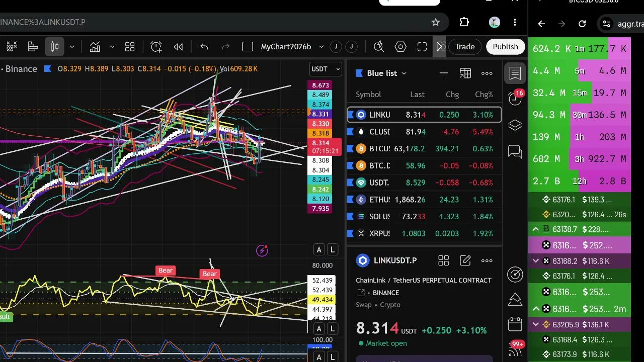Bookmark this page with the star icon
Viewport: 644px width, 362px height.
[436, 22]
